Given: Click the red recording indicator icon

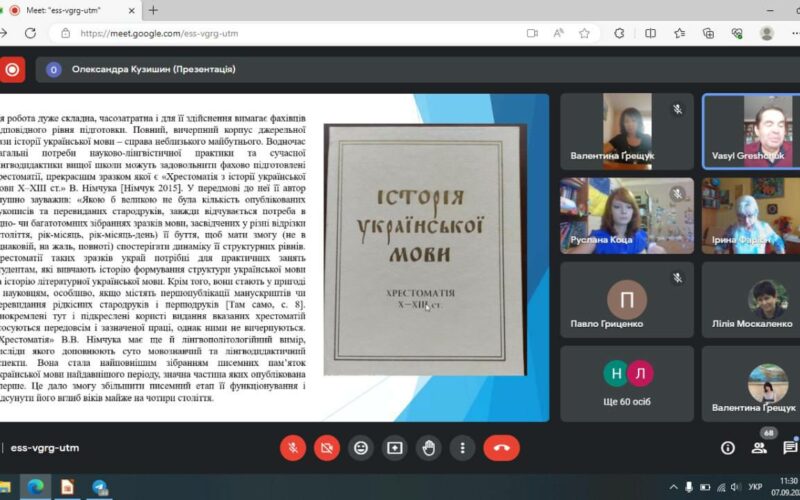Looking at the screenshot, I should click(12, 70).
